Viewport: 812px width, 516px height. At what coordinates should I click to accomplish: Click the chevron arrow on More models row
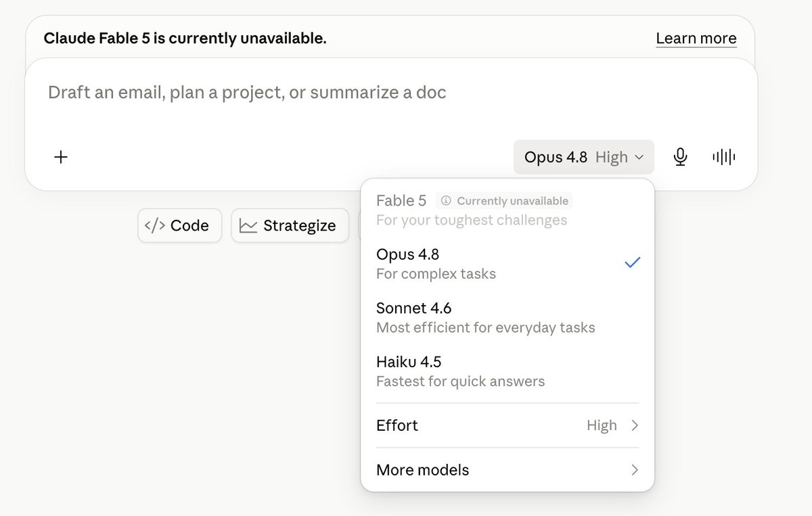(x=635, y=469)
